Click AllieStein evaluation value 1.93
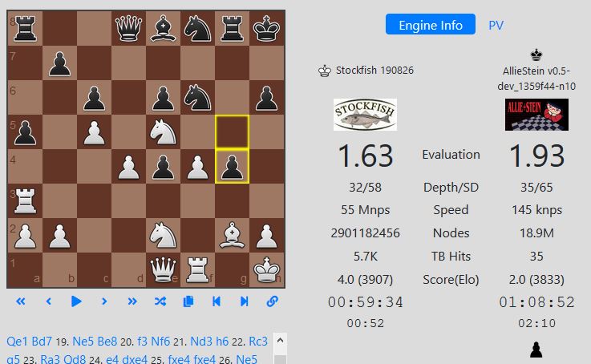The image size is (591, 364). click(x=536, y=156)
